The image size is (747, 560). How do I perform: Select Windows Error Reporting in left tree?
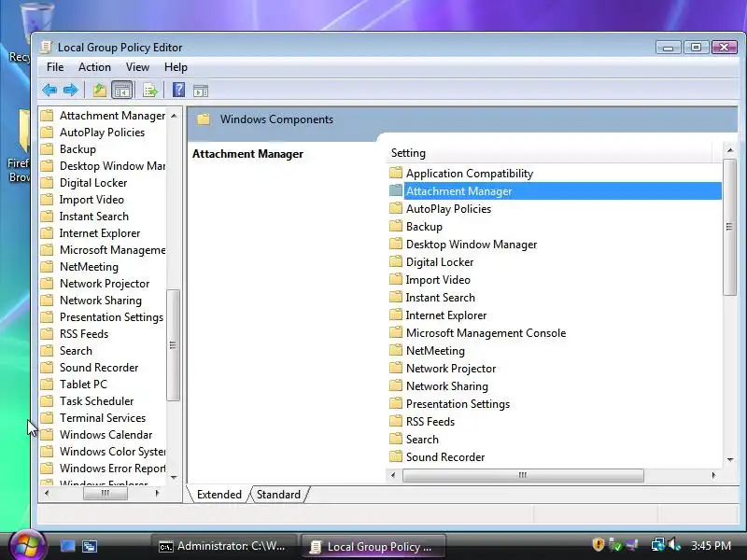click(x=112, y=469)
